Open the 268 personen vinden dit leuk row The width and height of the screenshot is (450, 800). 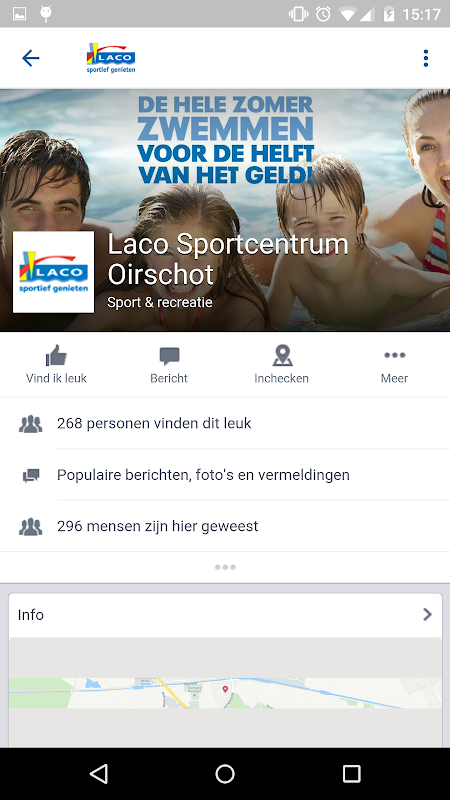[x=225, y=423]
